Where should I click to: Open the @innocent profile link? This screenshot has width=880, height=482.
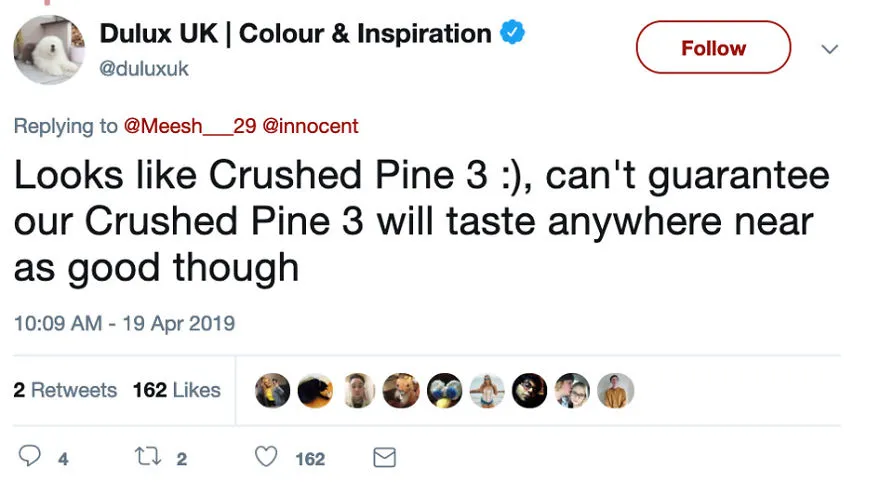click(x=310, y=126)
